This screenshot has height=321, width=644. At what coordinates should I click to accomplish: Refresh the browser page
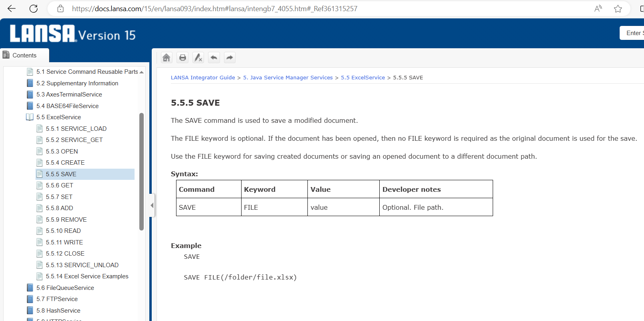34,9
